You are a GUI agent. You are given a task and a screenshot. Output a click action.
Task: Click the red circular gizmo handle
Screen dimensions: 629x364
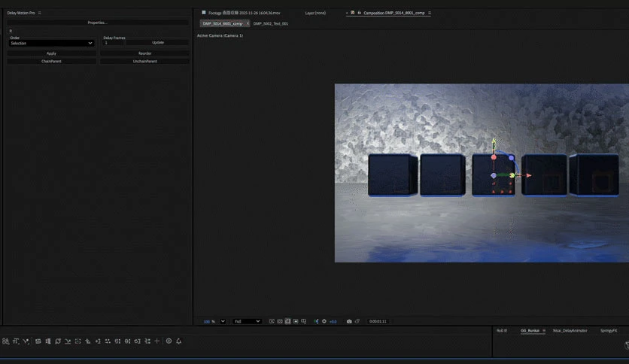tap(494, 157)
